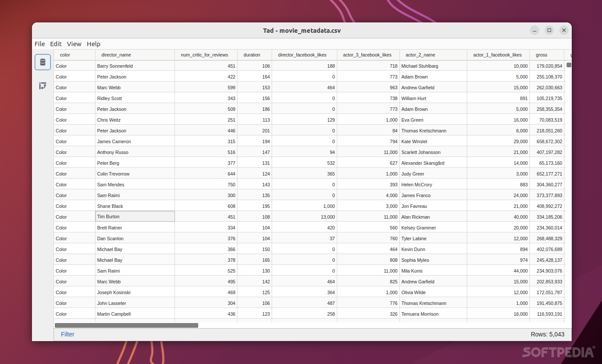Open the File menu

[x=40, y=44]
